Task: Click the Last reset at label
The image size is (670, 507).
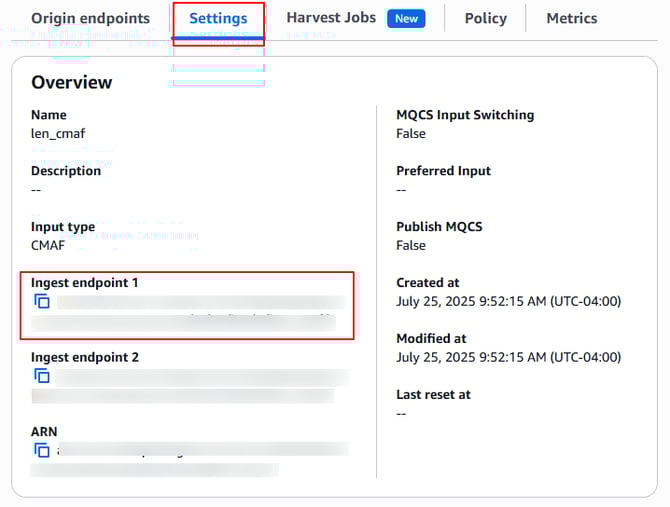Action: (433, 394)
